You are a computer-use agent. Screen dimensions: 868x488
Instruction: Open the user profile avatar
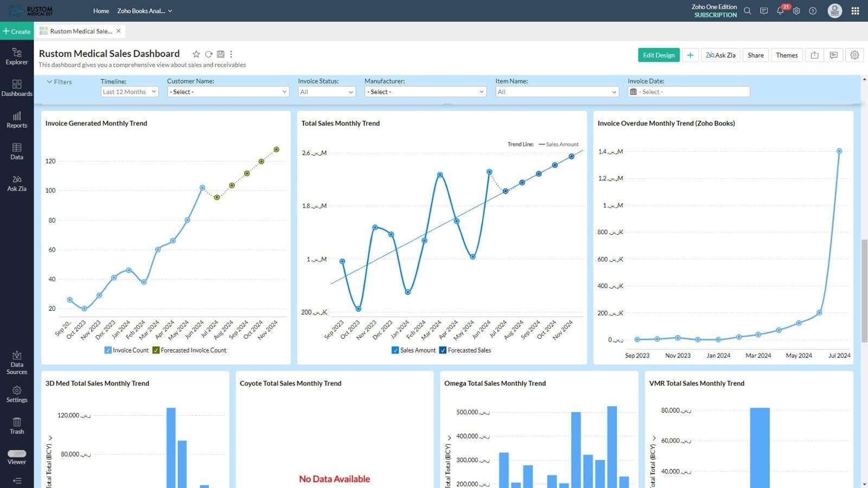tap(835, 11)
